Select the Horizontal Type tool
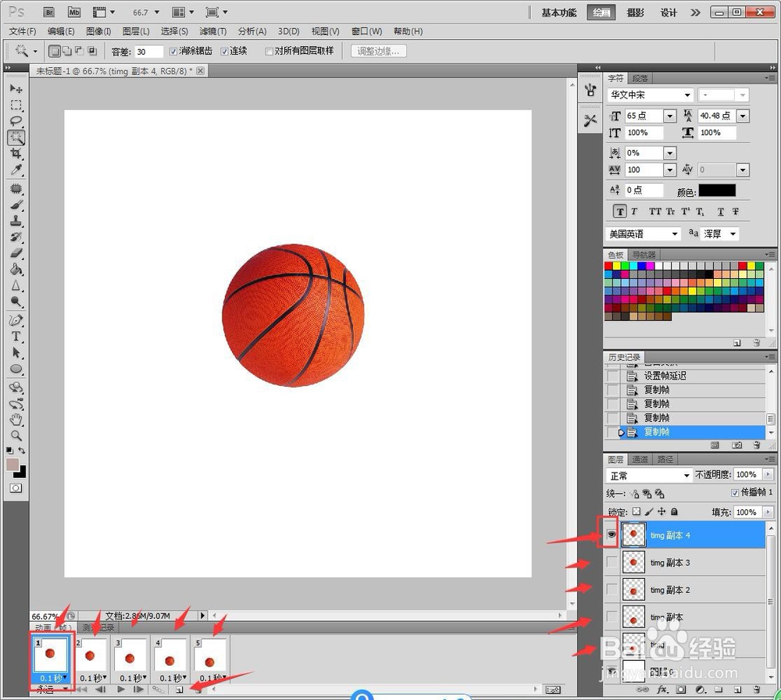781x700 pixels. 16,337
